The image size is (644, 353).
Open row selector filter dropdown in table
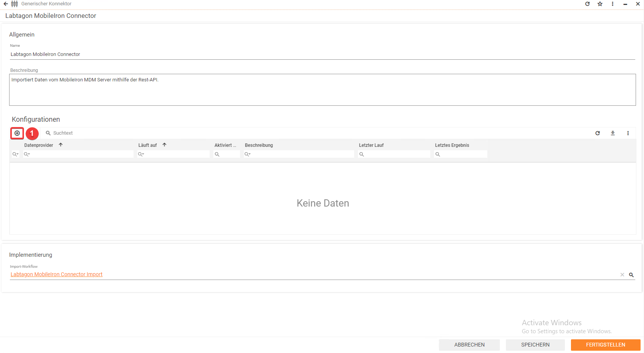pyautogui.click(x=15, y=154)
